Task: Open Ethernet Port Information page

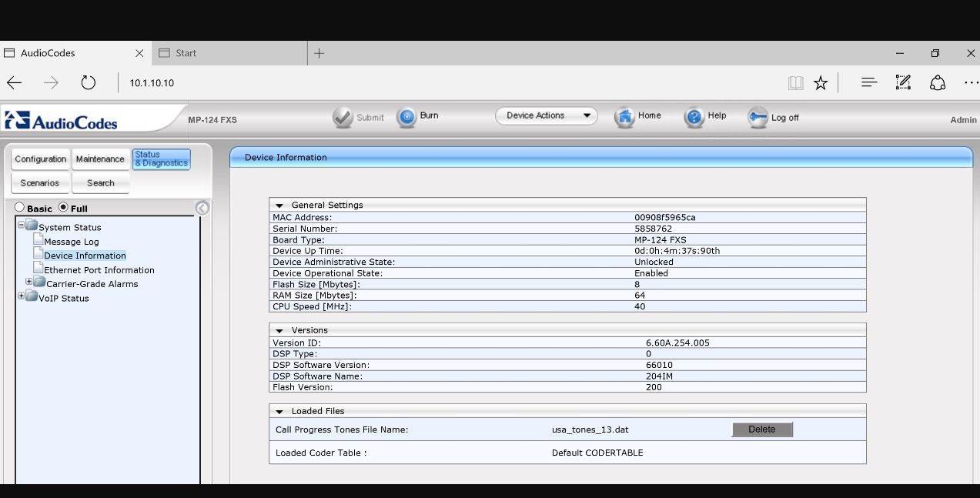Action: (99, 270)
